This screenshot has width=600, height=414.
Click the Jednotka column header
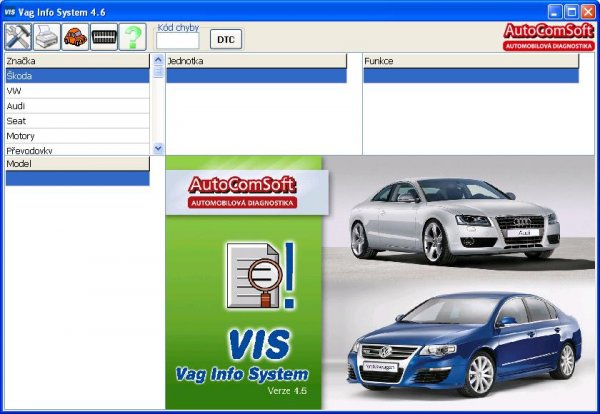[263, 61]
